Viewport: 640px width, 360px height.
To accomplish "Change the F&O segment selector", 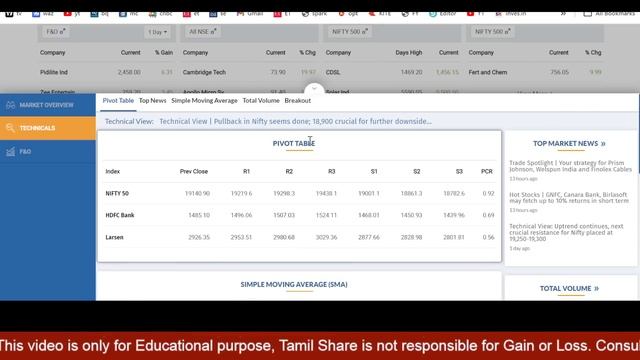I will point(56,32).
